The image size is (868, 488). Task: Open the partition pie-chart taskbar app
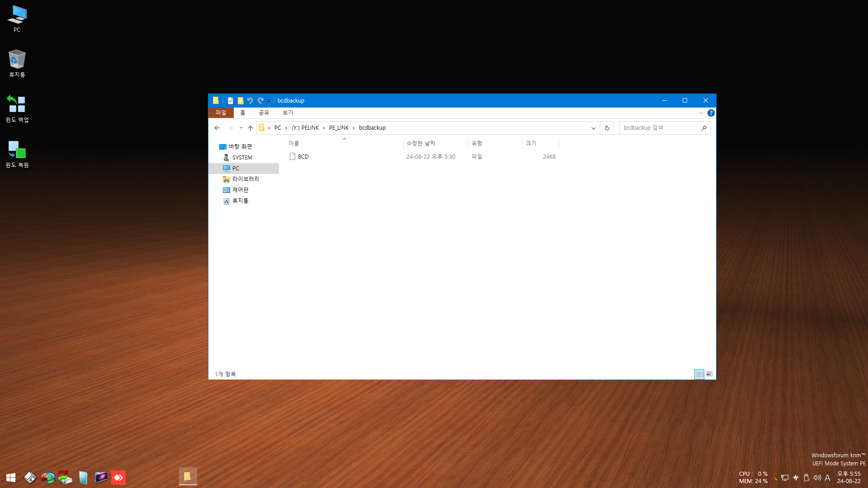[x=47, y=477]
